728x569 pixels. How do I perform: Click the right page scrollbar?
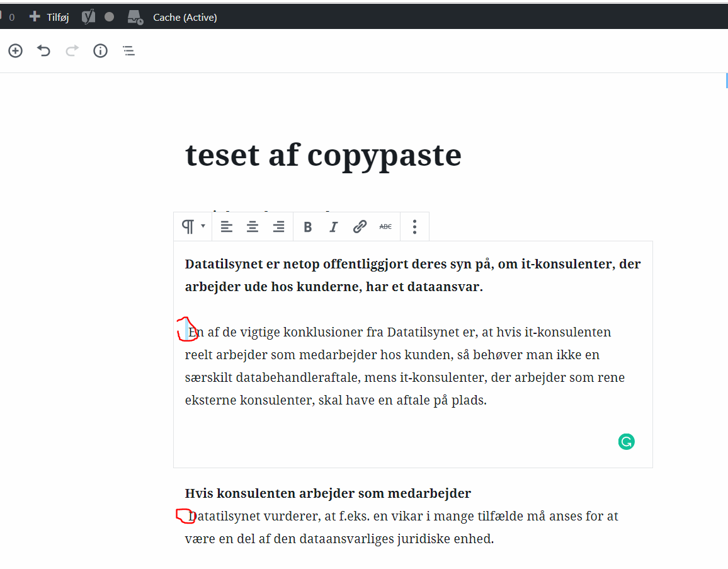(725, 81)
